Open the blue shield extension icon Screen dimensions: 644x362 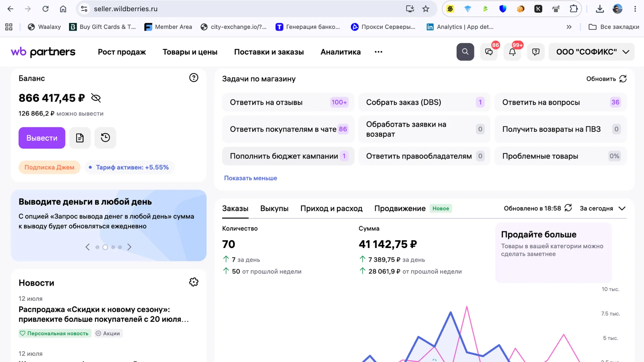(503, 9)
